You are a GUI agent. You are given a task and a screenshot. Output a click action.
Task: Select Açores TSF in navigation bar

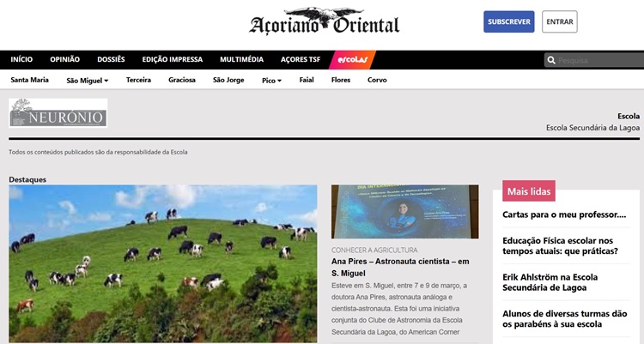click(x=301, y=59)
